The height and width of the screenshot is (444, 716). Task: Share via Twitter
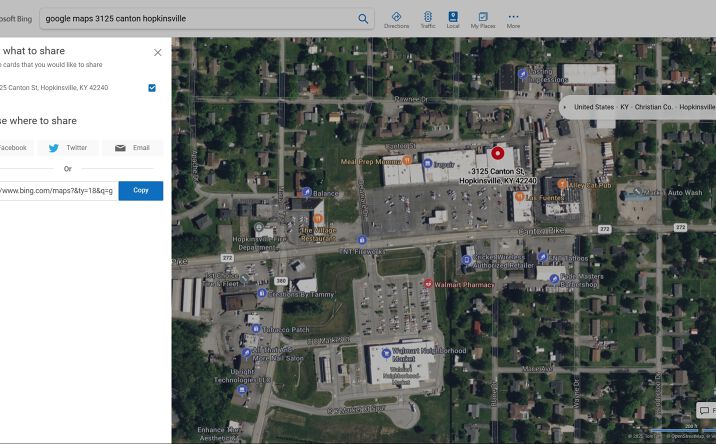coord(68,148)
